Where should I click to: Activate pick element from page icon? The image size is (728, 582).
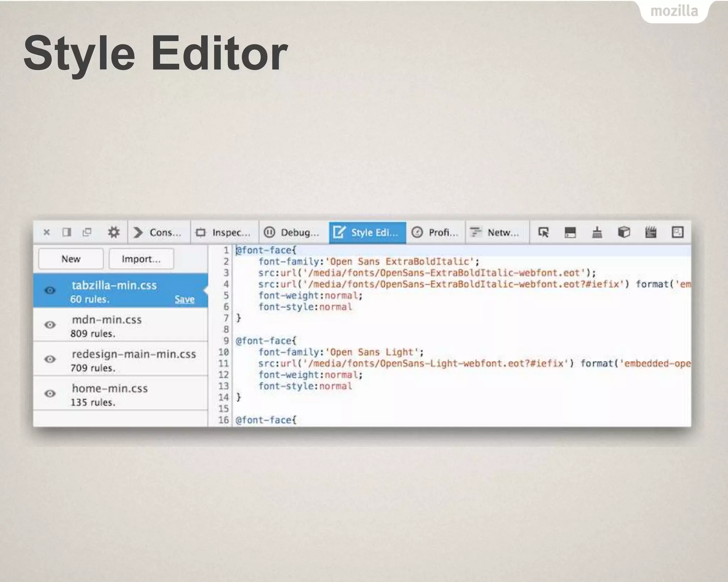click(x=544, y=232)
